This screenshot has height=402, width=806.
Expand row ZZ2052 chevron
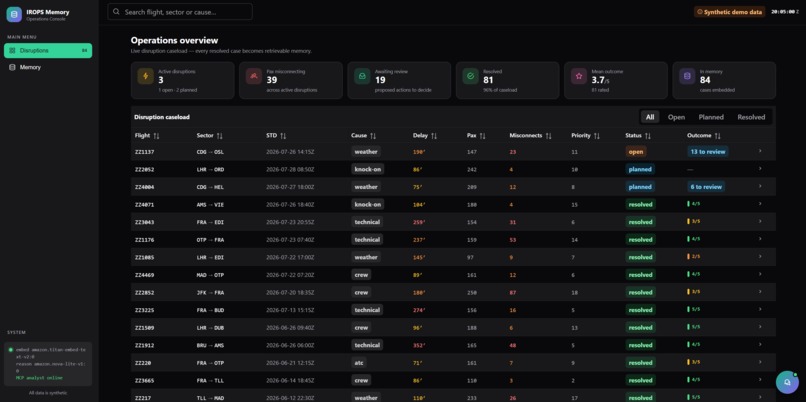760,169
